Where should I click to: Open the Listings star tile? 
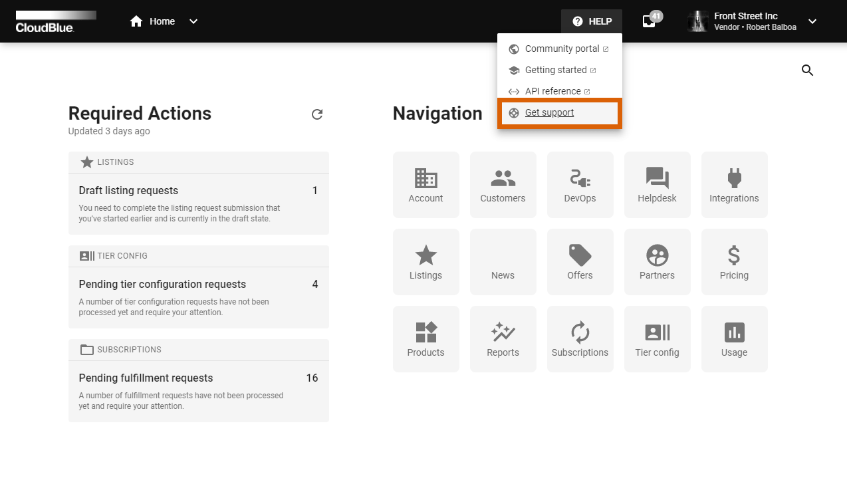(425, 262)
